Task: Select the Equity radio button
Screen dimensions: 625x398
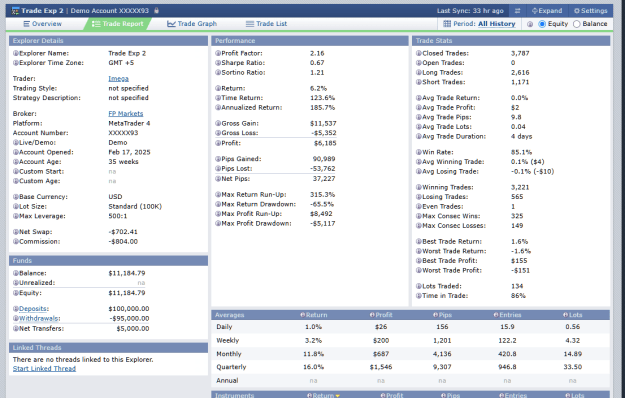Action: tap(542, 24)
